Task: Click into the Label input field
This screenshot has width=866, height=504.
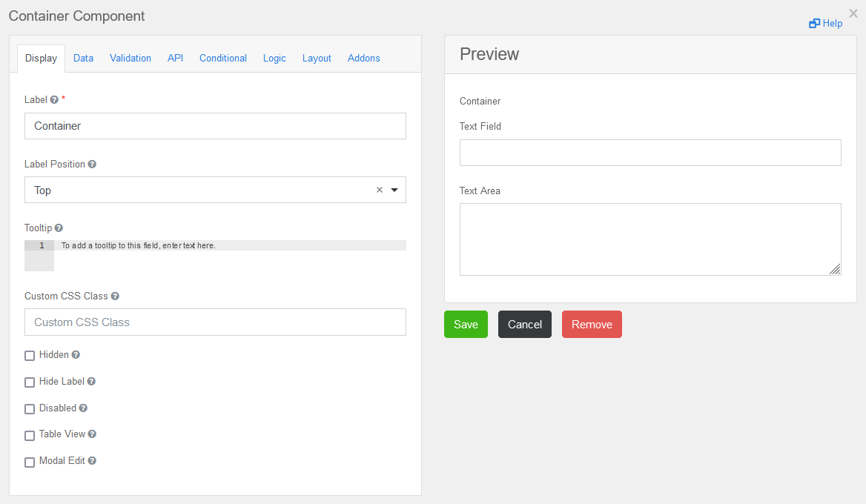Action: 216,127
